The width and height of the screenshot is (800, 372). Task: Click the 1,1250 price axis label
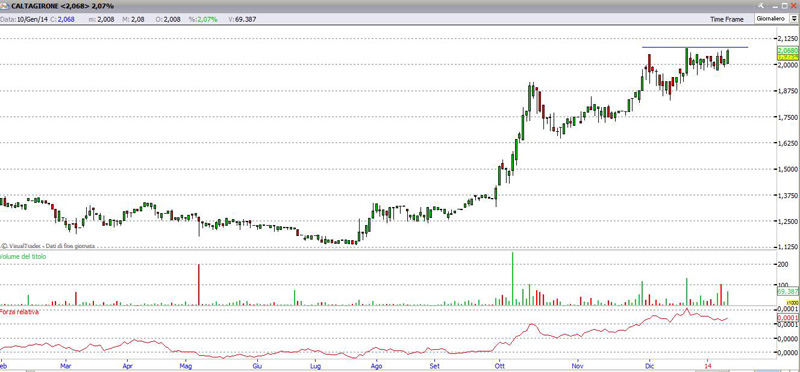tap(787, 247)
